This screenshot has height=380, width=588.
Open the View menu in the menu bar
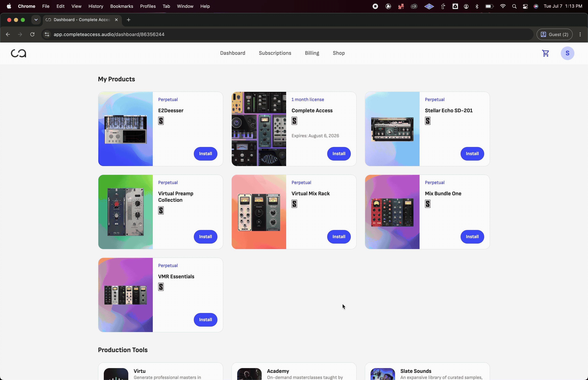pos(77,6)
